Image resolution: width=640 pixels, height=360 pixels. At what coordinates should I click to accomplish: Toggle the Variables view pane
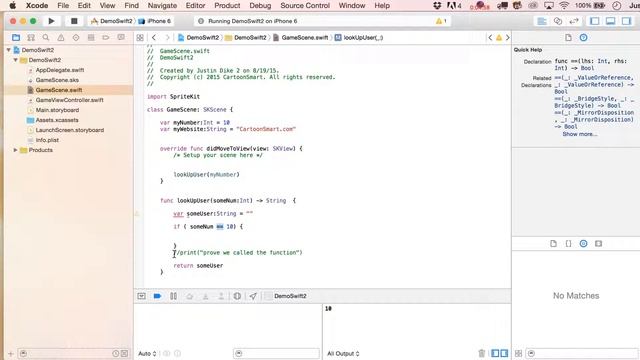click(495, 353)
